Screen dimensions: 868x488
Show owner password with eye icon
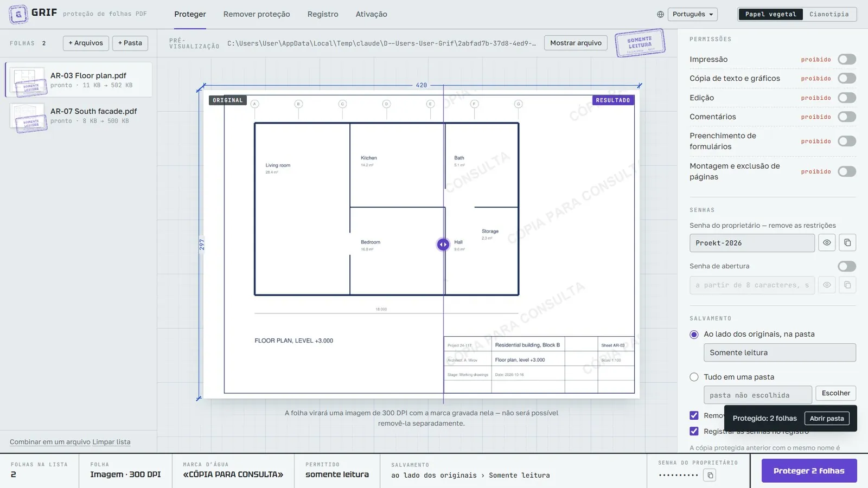[827, 243]
